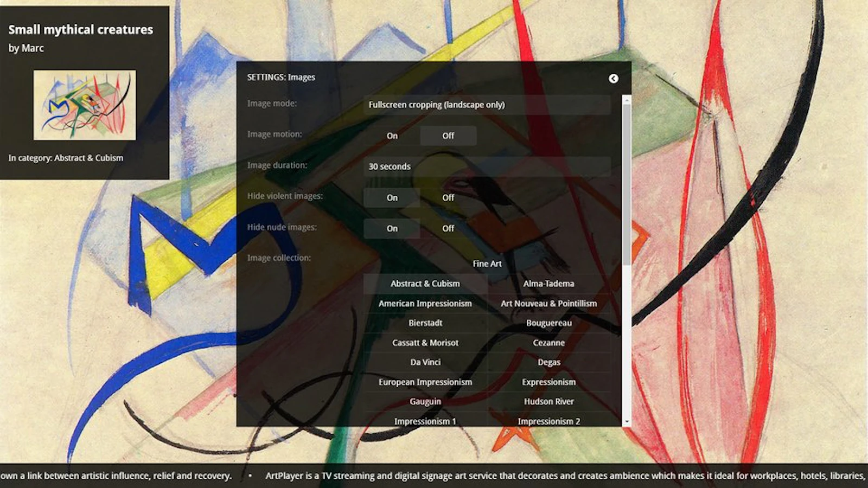
Task: Choose the American Impressionism collection
Action: (x=425, y=303)
